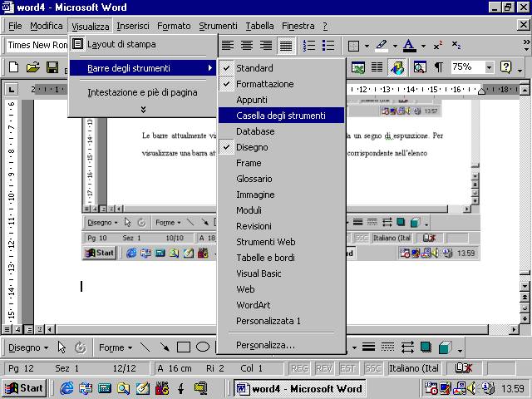Viewport: 532px width, 399px height.
Task: Enable the Appunti toolbar
Action: 281,100
